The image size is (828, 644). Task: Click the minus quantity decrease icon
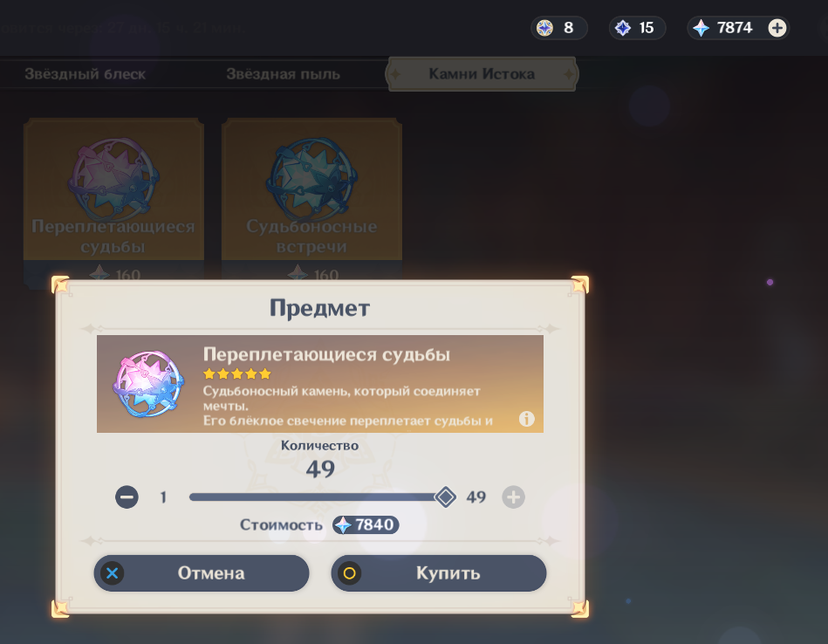(x=127, y=497)
